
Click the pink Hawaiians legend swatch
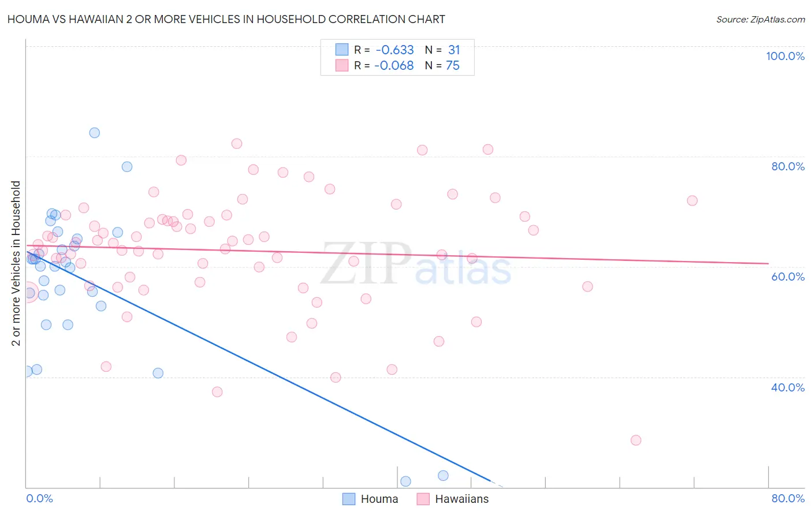pyautogui.click(x=423, y=499)
